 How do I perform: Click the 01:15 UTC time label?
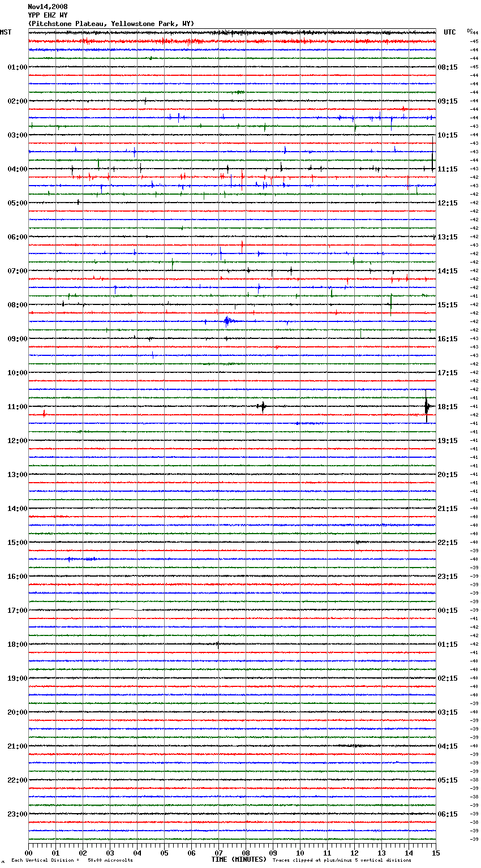tap(448, 644)
